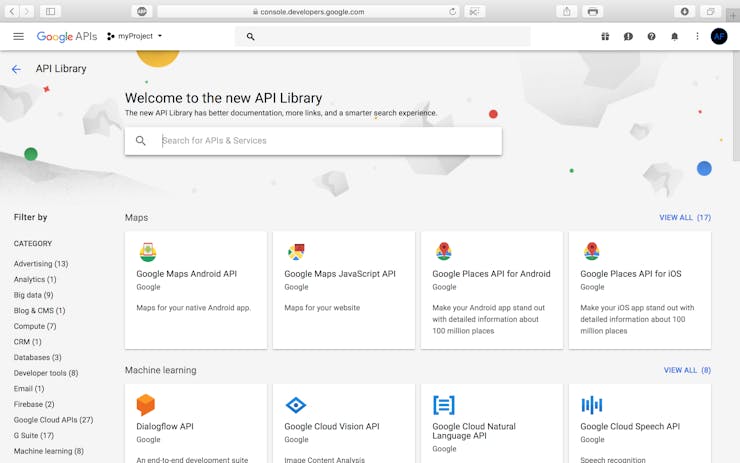Go back using the API Library arrow
The image size is (740, 463).
point(16,69)
